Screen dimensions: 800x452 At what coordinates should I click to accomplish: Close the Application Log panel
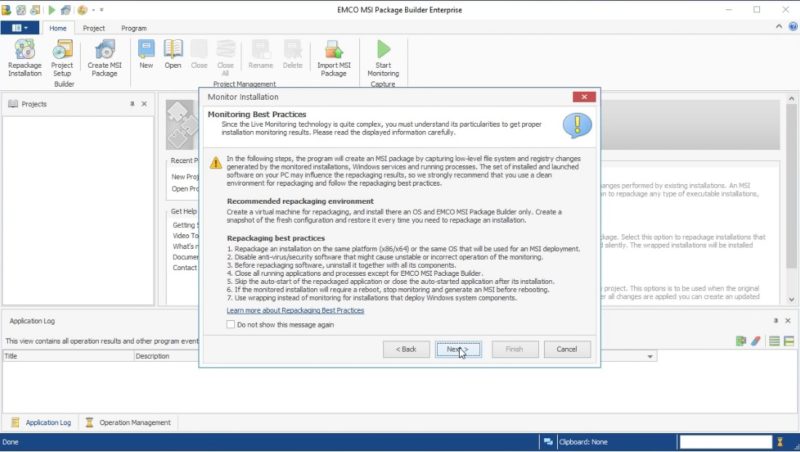click(x=788, y=320)
